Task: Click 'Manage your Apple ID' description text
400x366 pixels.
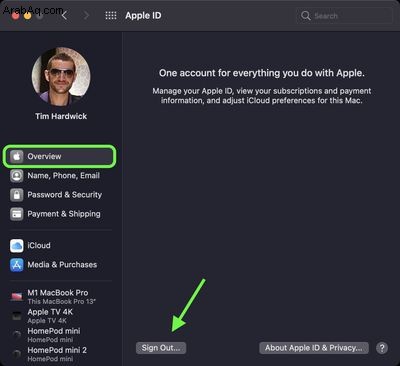Action: pos(262,96)
